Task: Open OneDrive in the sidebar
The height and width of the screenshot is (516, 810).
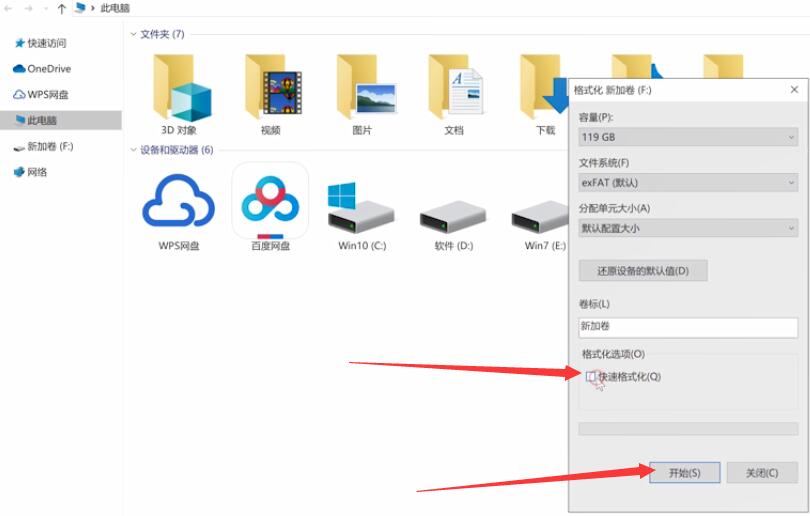Action: pyautogui.click(x=42, y=69)
